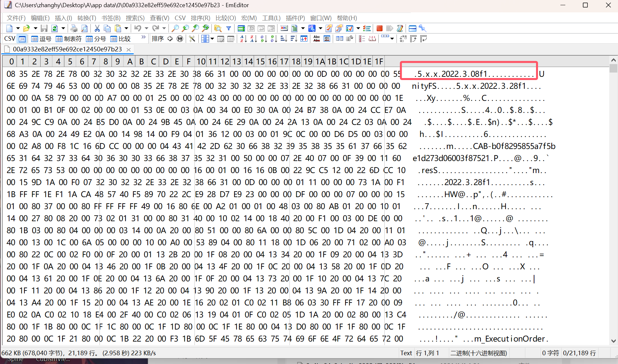Click the 比较 compare button
The image size is (618, 364).
(120, 39)
